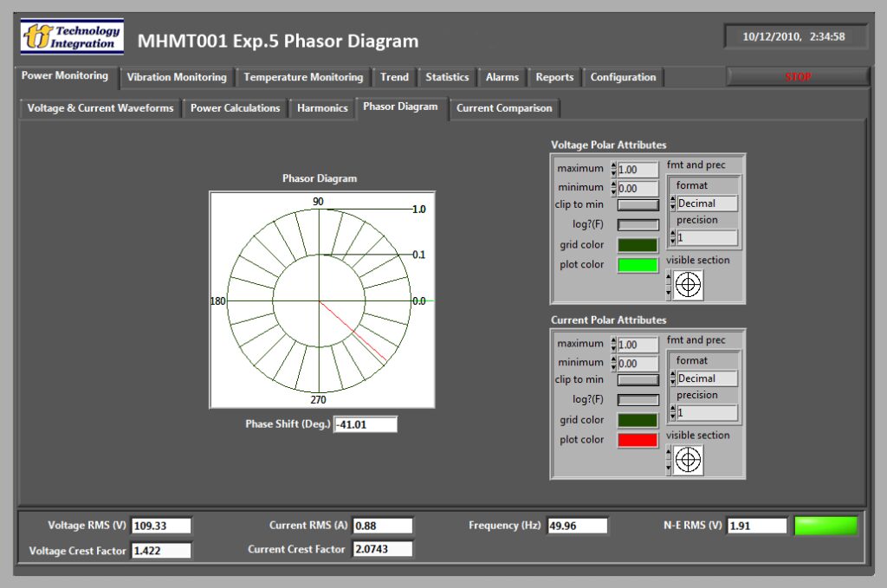Click the 0.1 scale label on plot
This screenshot has width=887, height=588.
(418, 255)
